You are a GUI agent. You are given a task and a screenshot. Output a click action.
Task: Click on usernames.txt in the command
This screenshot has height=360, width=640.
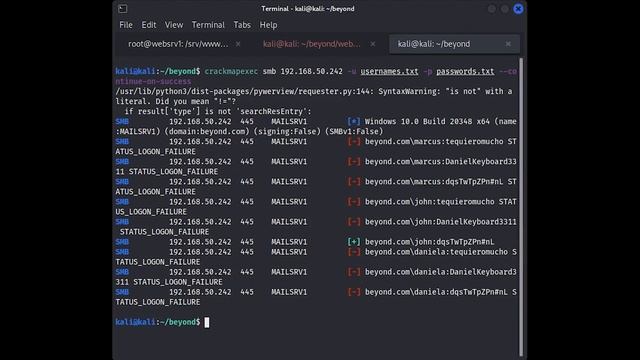[389, 71]
